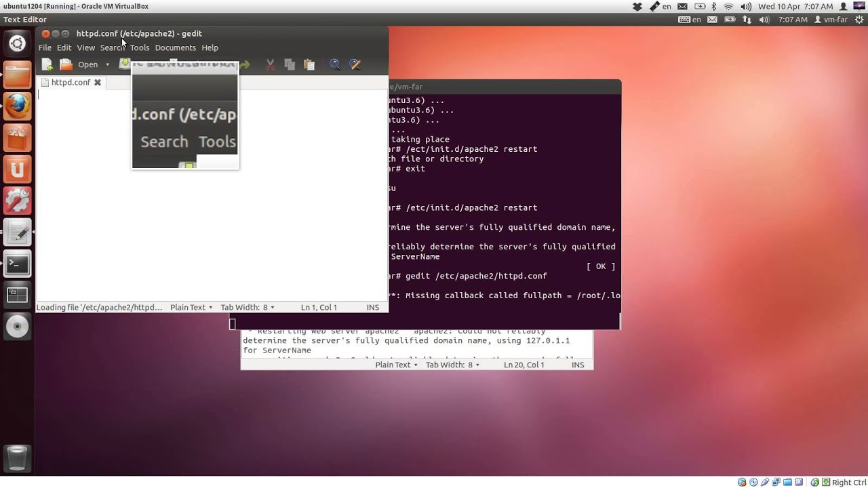
Task: Click the Save document icon
Action: (125, 64)
